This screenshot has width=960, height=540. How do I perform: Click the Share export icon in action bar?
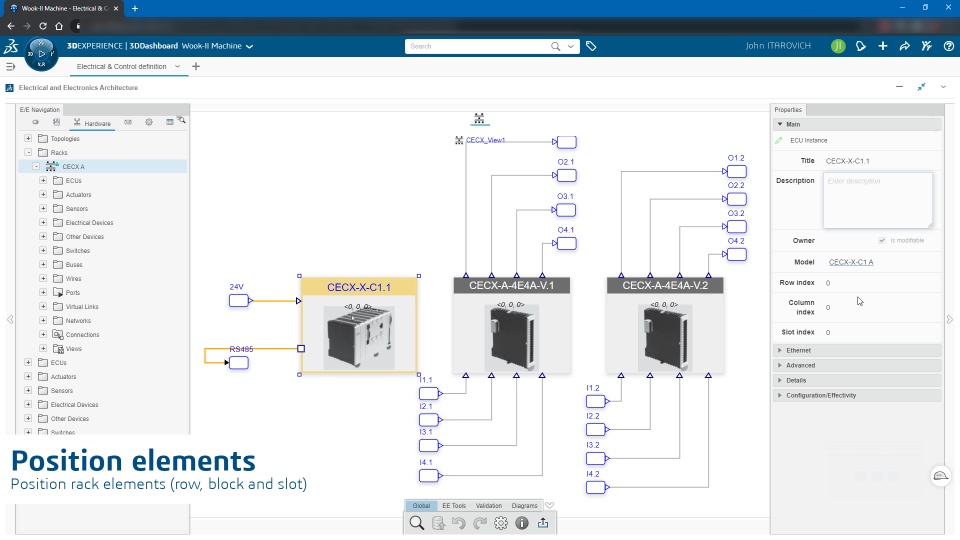pos(543,523)
